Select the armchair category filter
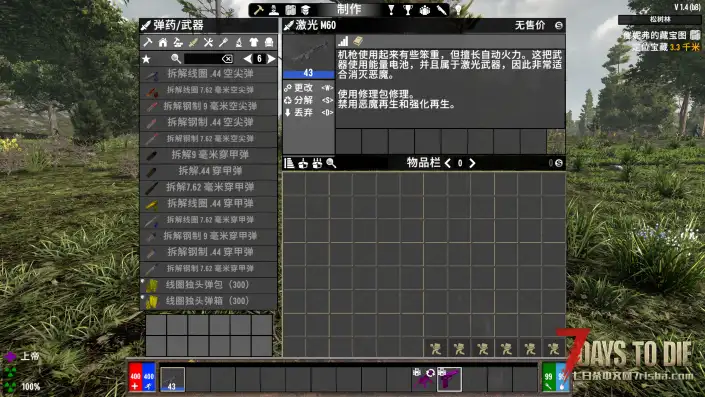The height and width of the screenshot is (397, 705). (x=269, y=42)
